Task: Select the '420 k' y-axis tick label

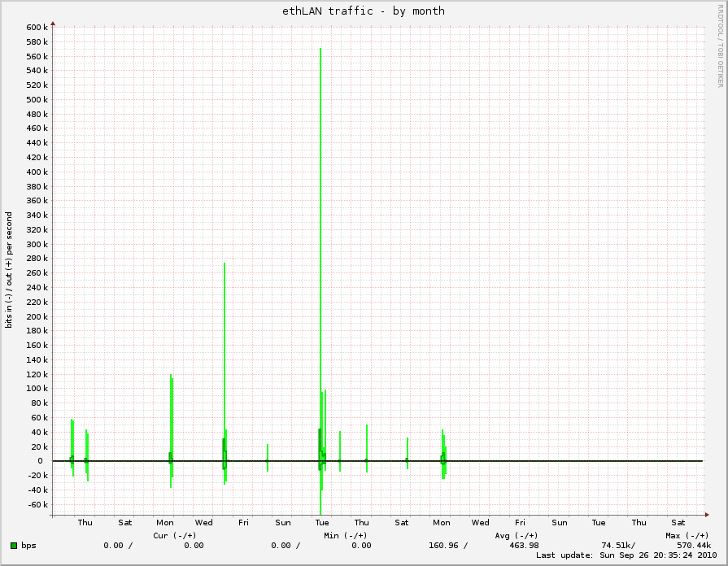Action: click(37, 158)
